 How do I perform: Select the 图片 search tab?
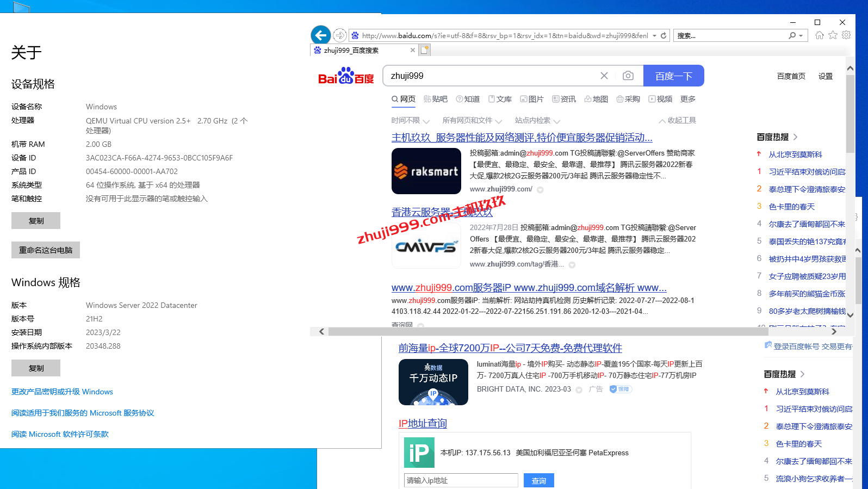(x=532, y=99)
